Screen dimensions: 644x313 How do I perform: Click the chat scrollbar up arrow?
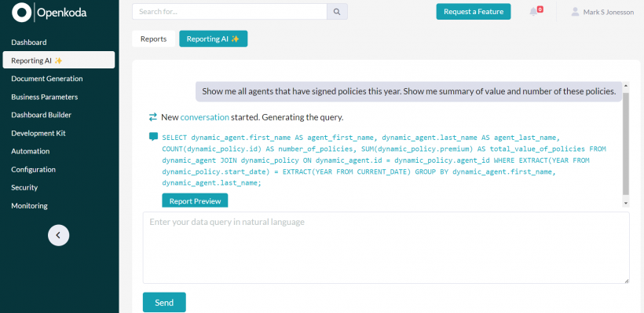coord(625,86)
